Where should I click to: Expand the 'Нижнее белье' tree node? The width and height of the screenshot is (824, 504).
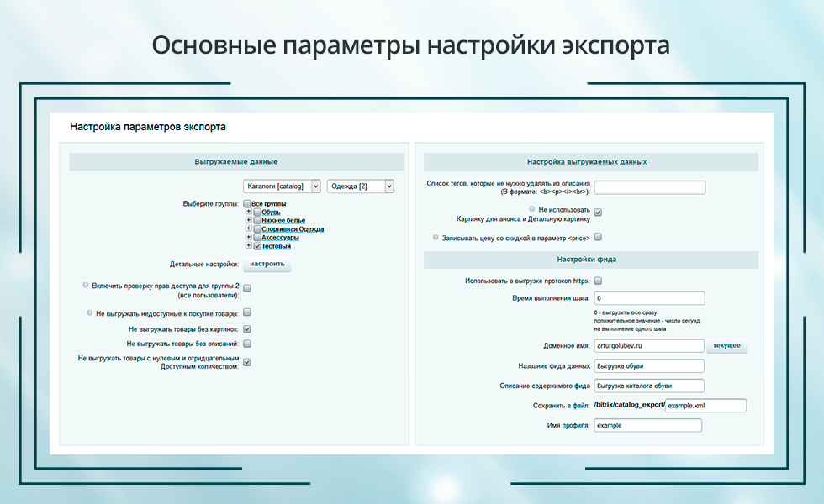pos(249,220)
